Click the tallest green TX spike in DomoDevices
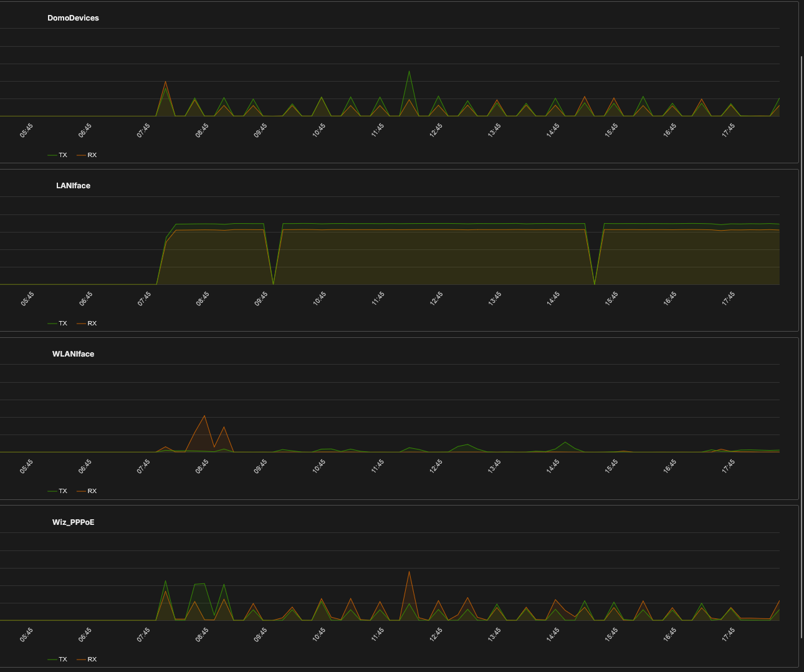804x672 pixels. click(x=409, y=72)
